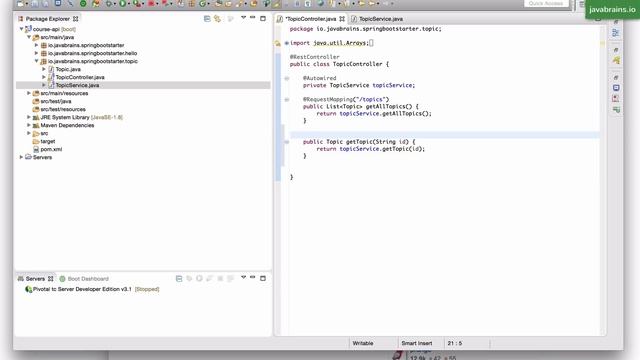Screen dimensions: 640x360
Task: Collapse All in Package Explorer toolbar
Action: pos(207,18)
